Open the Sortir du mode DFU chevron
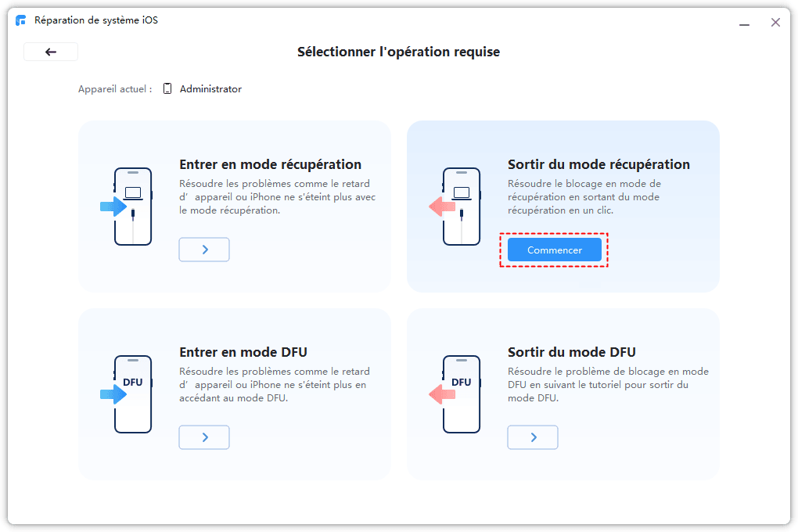Image resolution: width=798 pixels, height=532 pixels. point(533,437)
